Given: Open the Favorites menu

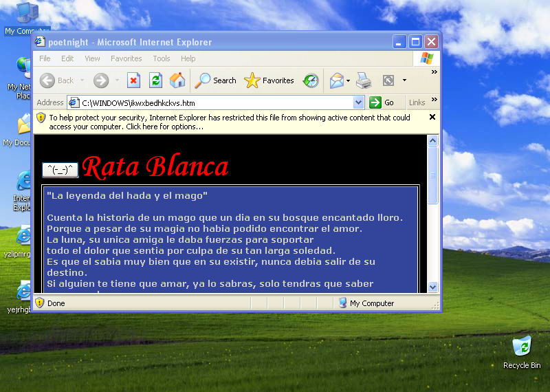Looking at the screenshot, I should [126, 58].
